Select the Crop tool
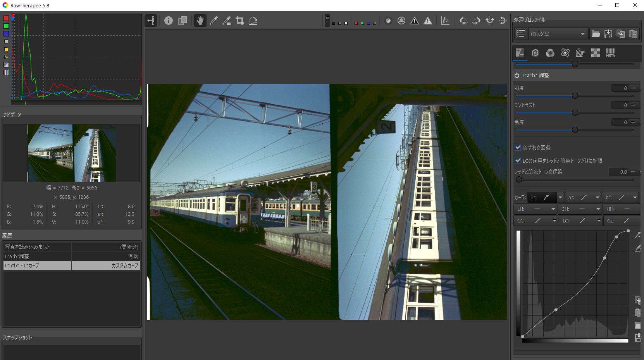 (x=240, y=21)
